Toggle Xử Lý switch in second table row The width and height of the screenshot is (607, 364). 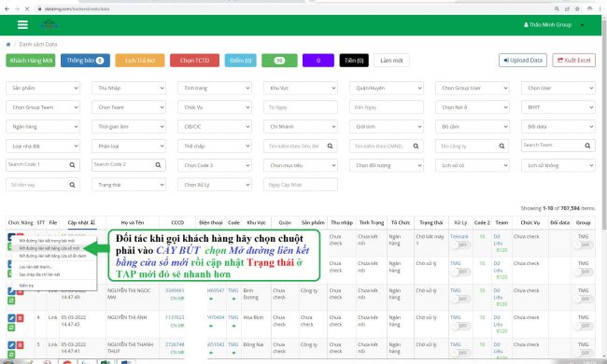tap(460, 272)
